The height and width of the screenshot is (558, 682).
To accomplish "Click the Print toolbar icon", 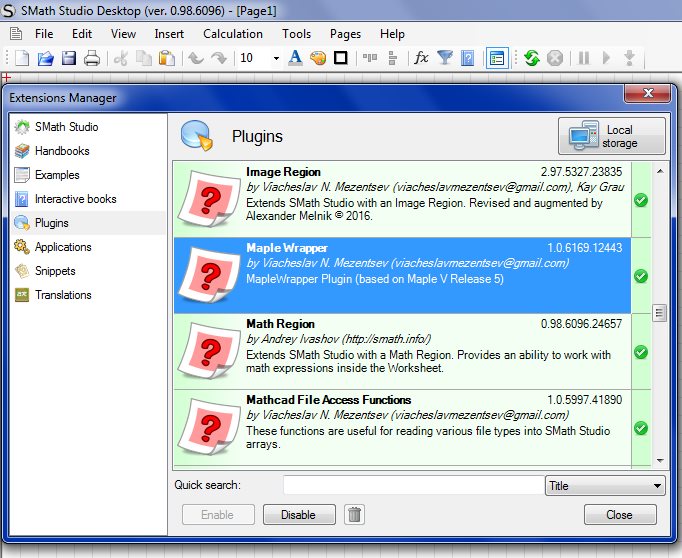I will click(91, 58).
